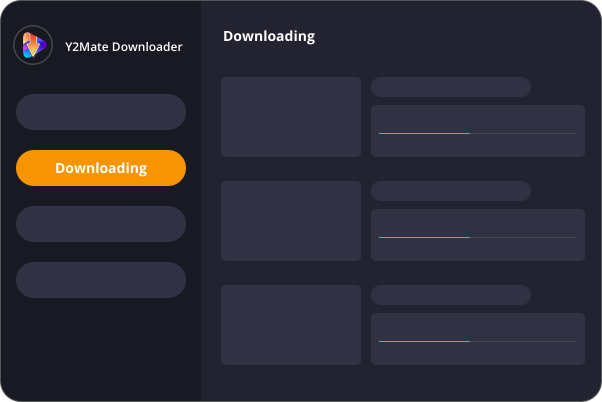The height and width of the screenshot is (402, 602).
Task: Select the sidebar item above Downloading
Action: point(101,112)
